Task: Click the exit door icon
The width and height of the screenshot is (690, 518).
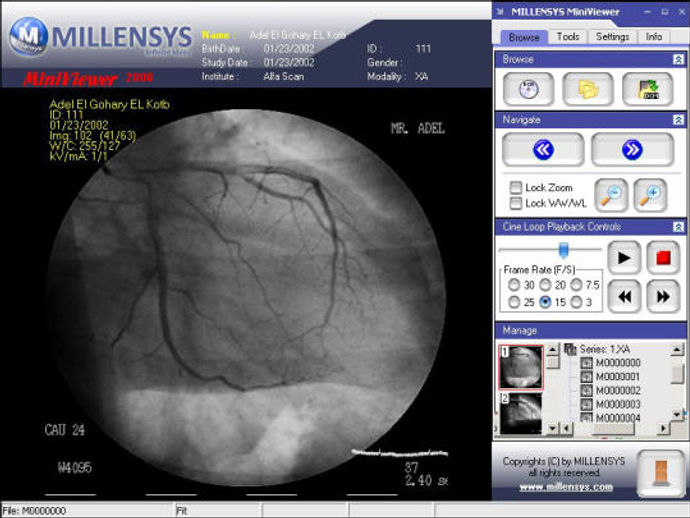Action: pos(660,474)
